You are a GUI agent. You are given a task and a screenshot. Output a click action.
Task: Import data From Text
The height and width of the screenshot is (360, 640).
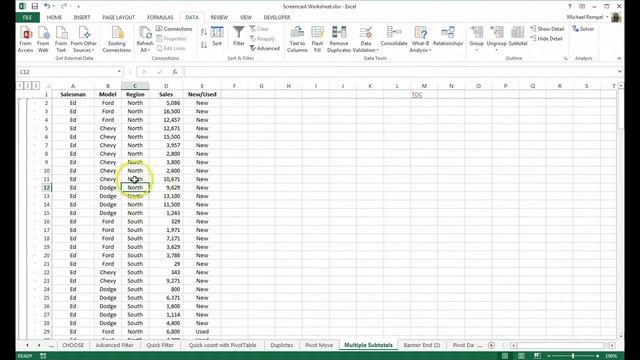coord(61,39)
